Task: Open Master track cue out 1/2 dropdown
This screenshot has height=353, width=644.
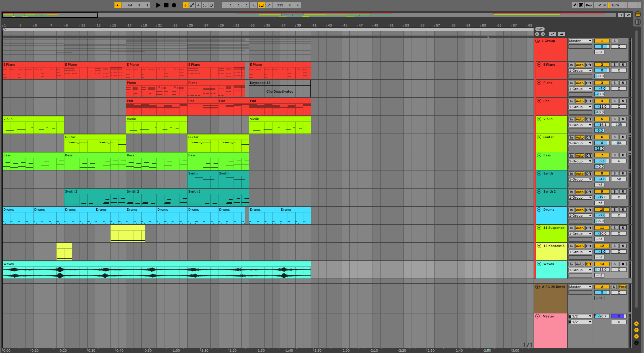Action: click(580, 316)
